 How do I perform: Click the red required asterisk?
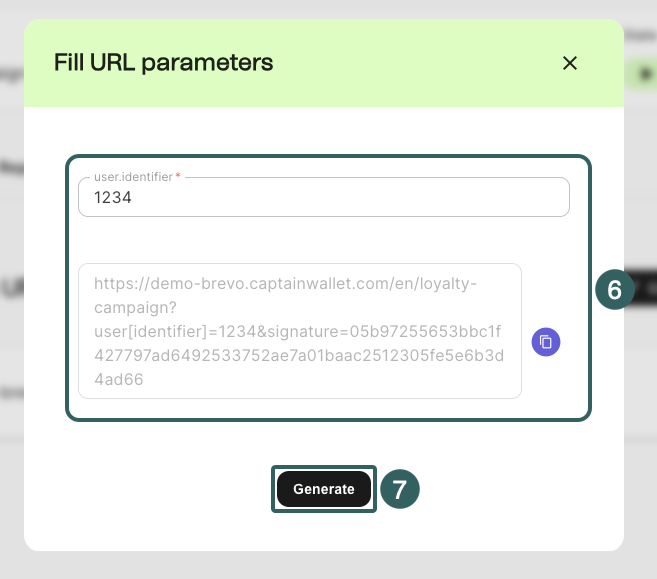tap(178, 177)
